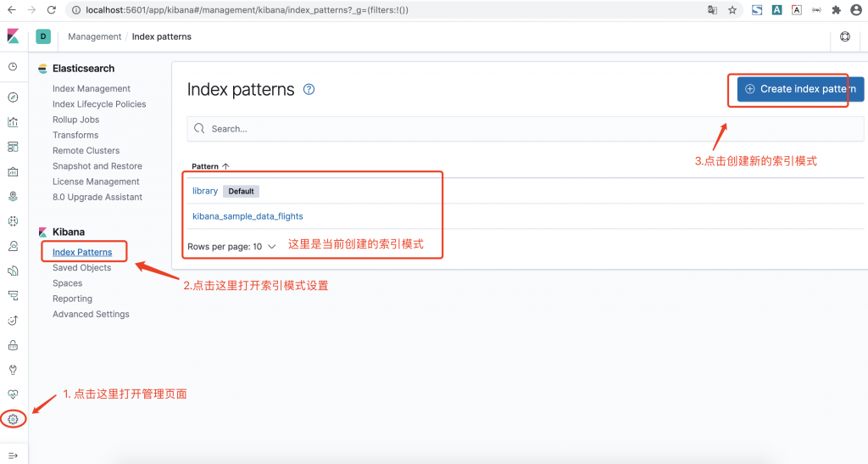Open the Management gear icon
The image size is (868, 464).
coord(13,419)
